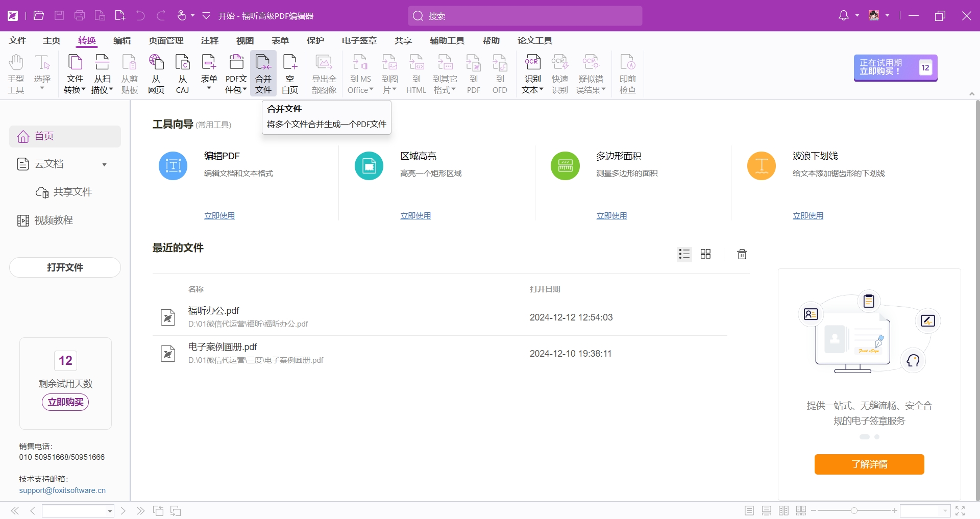Open 视频教程 in the sidebar
Screen dimensions: 980x519
click(65, 220)
